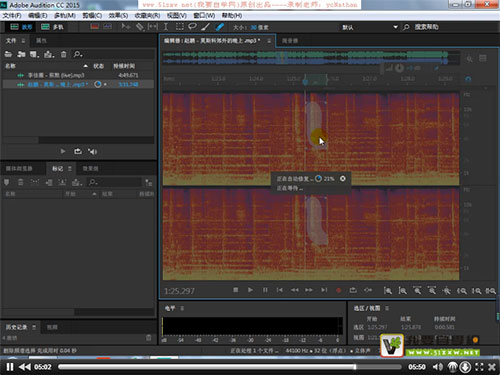The width and height of the screenshot is (500, 375).
Task: Select the Marquee Selection tool
Action: 179,27
